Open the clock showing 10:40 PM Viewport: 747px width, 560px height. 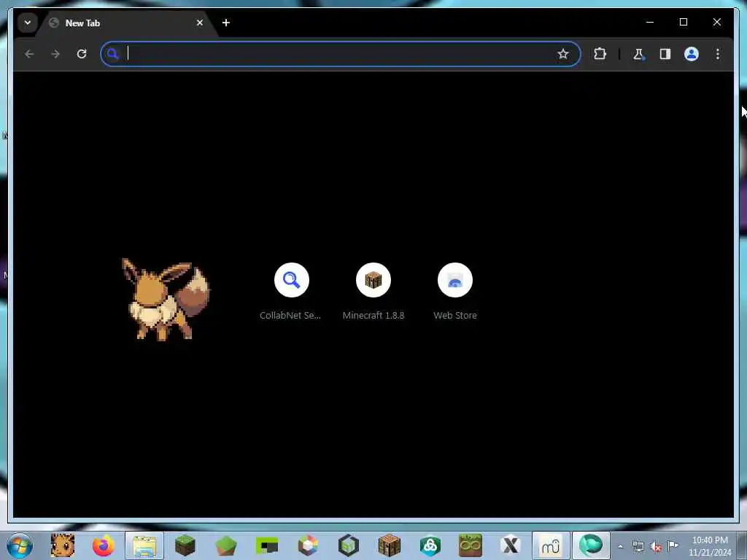710,546
